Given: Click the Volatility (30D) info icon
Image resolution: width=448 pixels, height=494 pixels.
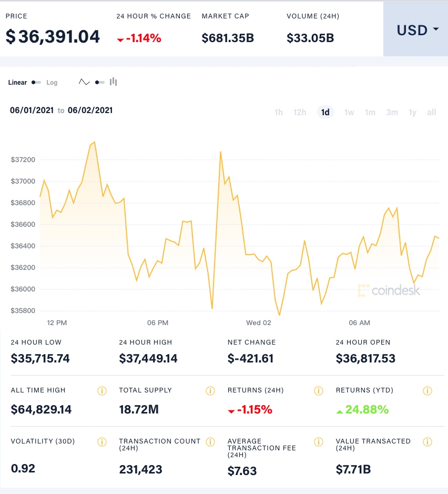Looking at the screenshot, I should pyautogui.click(x=101, y=442).
